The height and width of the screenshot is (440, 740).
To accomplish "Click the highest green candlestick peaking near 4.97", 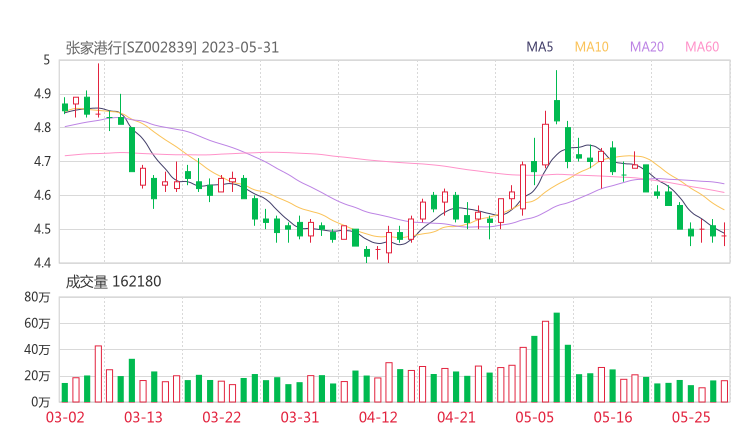I will point(557,97).
